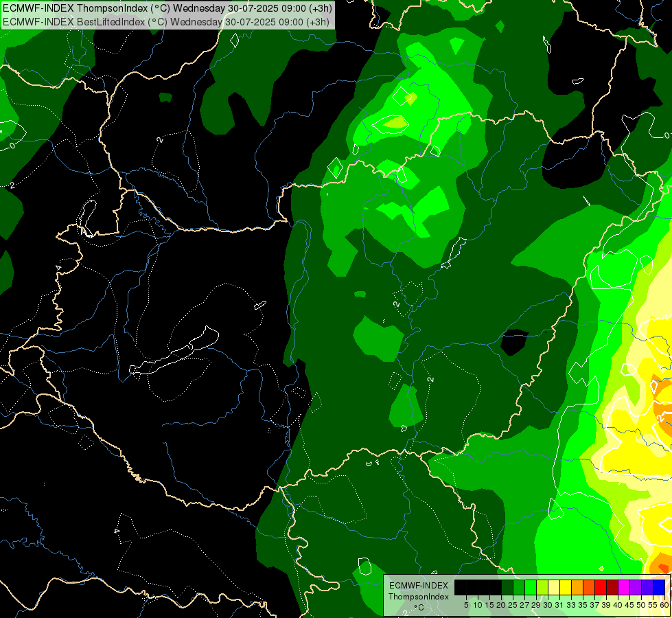Select the ECMWF-INDEX BestLiftedIndex title line
672x618 pixels.
(x=166, y=21)
